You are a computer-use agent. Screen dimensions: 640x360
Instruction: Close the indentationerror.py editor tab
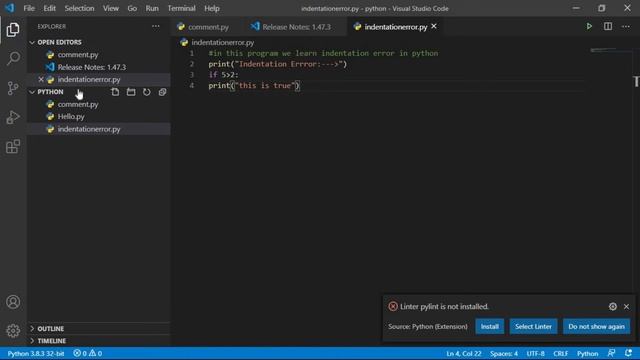point(434,26)
